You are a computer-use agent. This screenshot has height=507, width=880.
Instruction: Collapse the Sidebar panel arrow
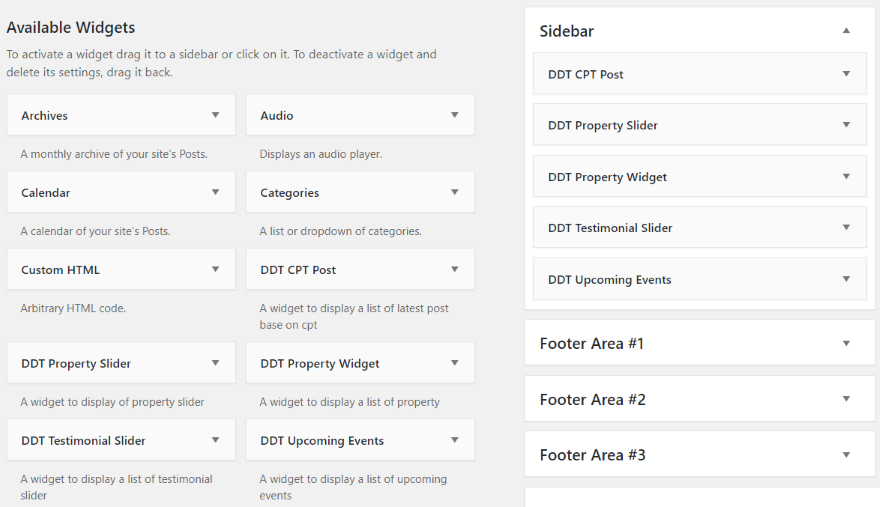[x=846, y=31]
